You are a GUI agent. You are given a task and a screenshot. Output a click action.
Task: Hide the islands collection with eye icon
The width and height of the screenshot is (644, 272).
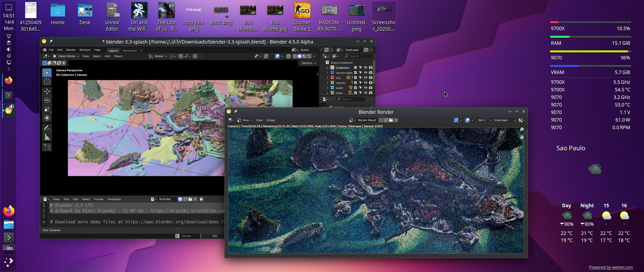(366, 83)
